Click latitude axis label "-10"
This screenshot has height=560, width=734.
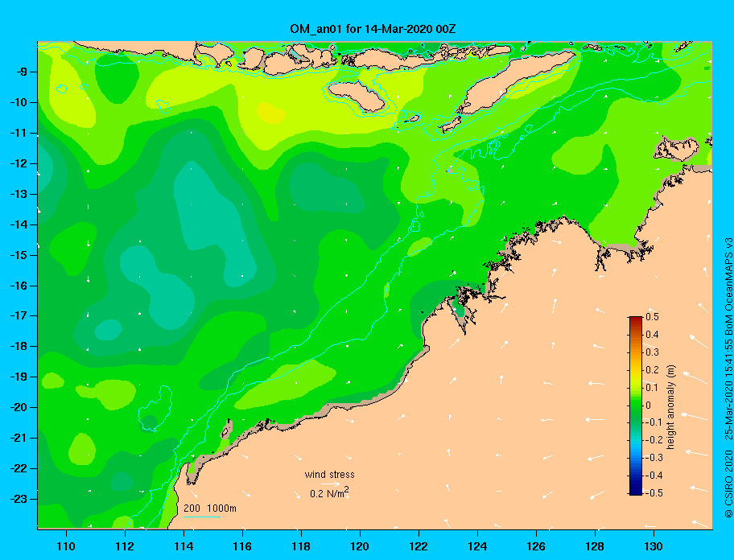[x=19, y=102]
